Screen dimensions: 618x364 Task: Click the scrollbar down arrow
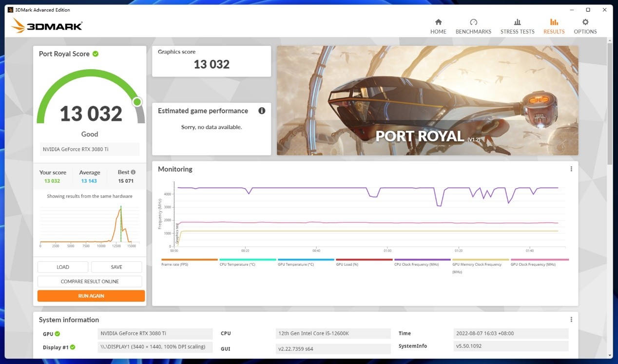tap(610, 355)
